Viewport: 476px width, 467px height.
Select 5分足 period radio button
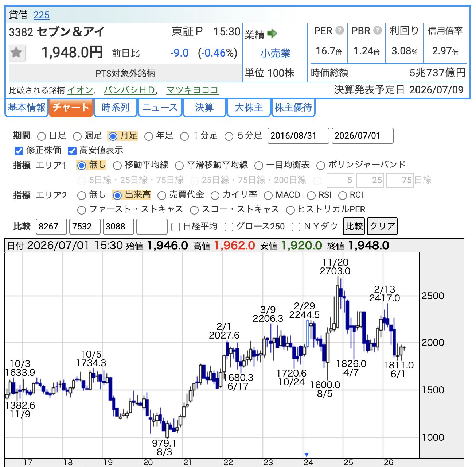point(229,136)
